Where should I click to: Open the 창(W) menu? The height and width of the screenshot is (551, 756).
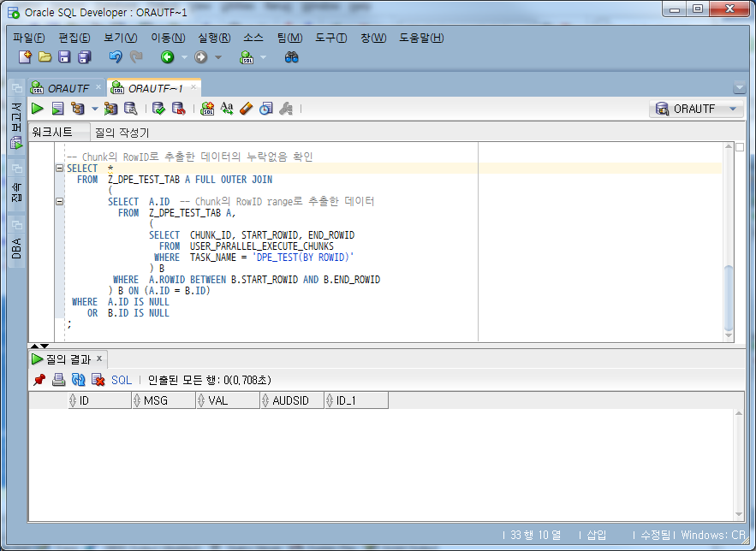[373, 38]
